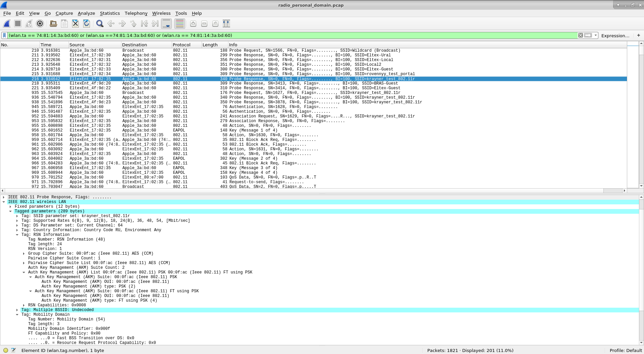Expand the Fixed parameters tree node
644x354 pixels.
point(10,207)
